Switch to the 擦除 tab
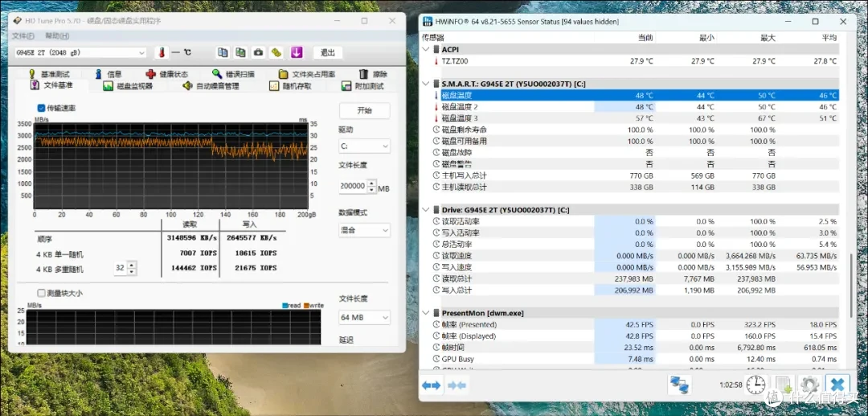This screenshot has width=868, height=416. [x=373, y=74]
